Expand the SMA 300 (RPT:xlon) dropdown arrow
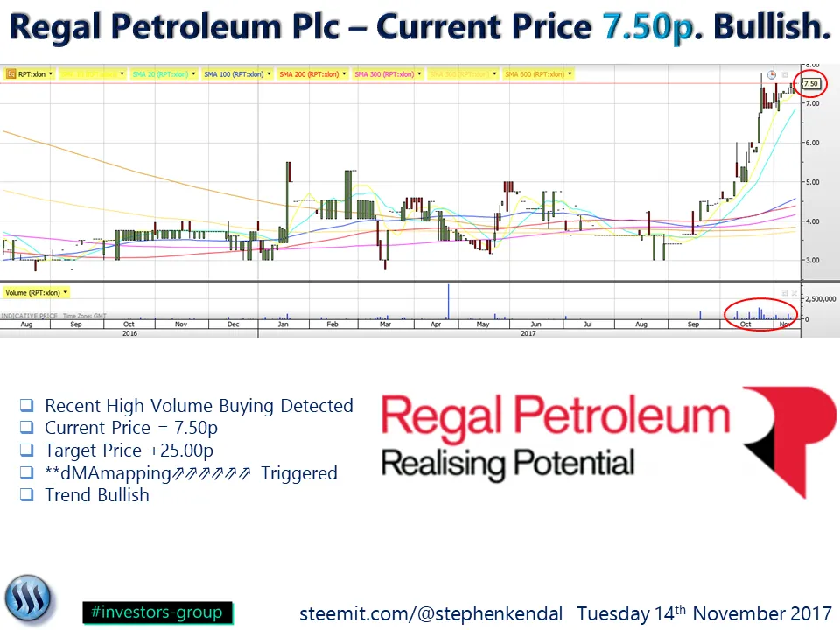Image resolution: width=840 pixels, height=630 pixels. [419, 73]
